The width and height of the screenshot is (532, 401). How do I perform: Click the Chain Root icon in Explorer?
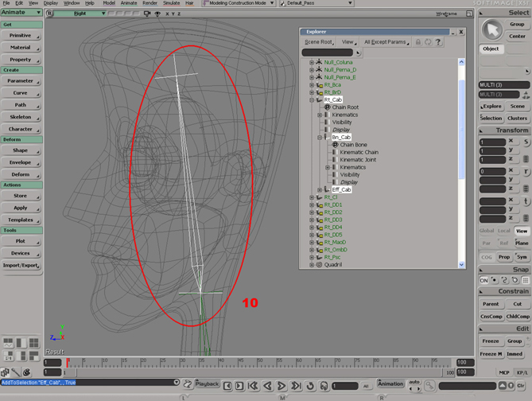pyautogui.click(x=327, y=107)
